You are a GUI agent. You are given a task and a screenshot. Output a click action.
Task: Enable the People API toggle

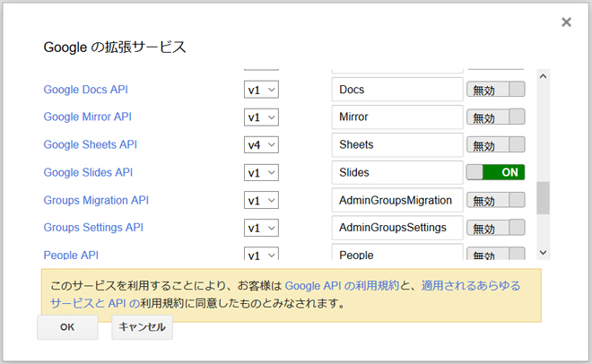click(x=496, y=254)
